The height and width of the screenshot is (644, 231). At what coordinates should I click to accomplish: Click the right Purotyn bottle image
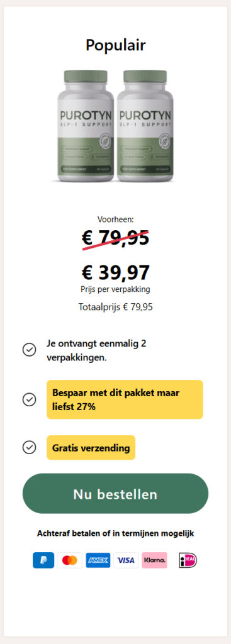tap(145, 126)
